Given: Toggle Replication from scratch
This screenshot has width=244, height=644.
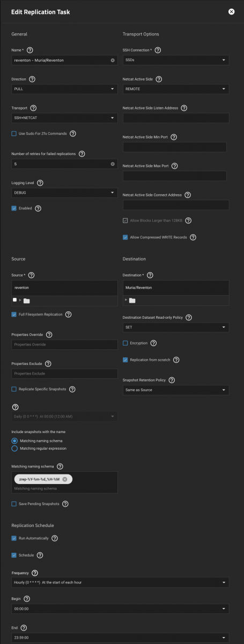Looking at the screenshot, I should tap(125, 360).
